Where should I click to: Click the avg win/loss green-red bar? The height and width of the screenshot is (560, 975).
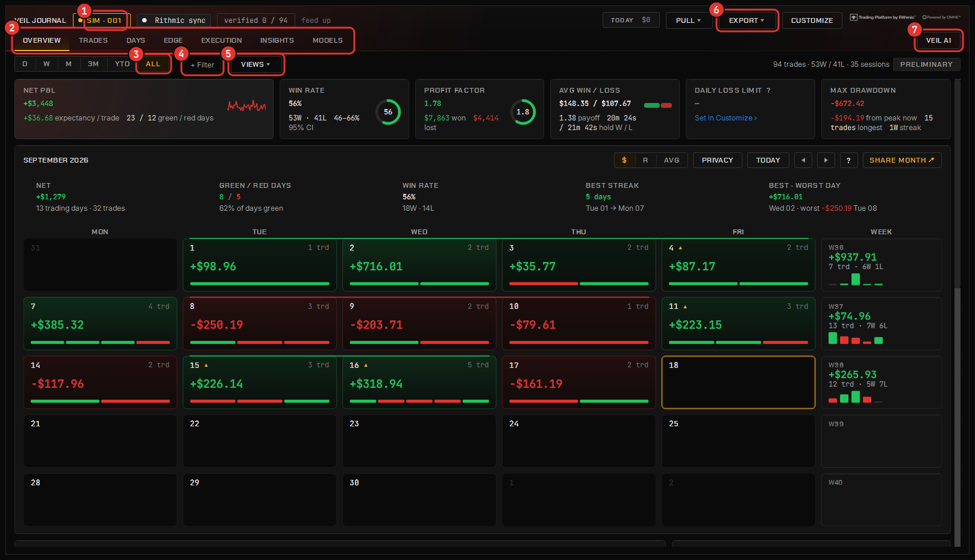[x=658, y=105]
